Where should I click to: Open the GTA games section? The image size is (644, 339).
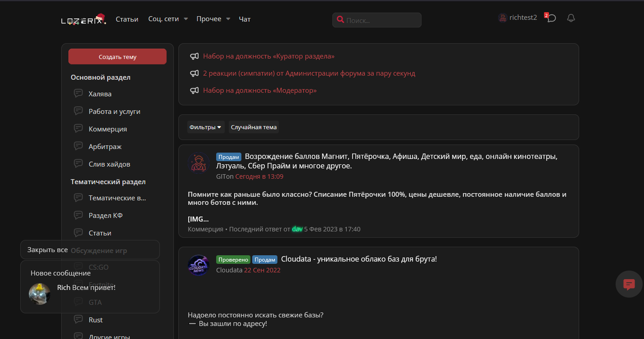(95, 302)
